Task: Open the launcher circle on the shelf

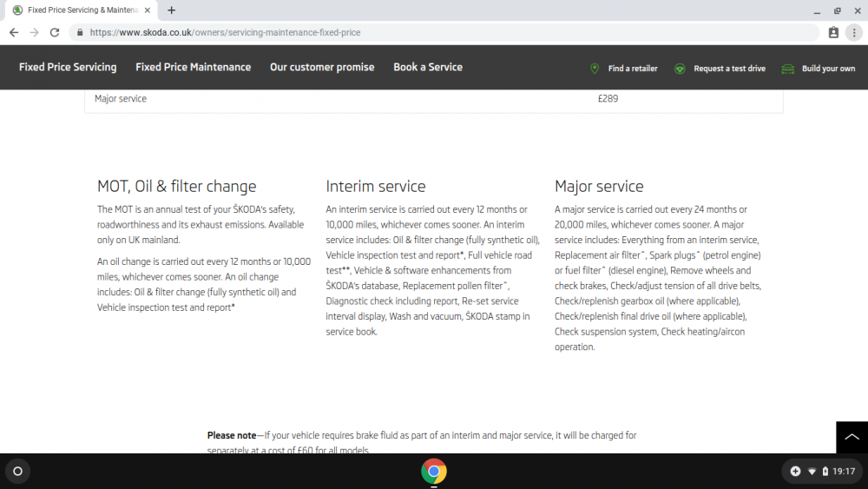Action: [x=17, y=472]
